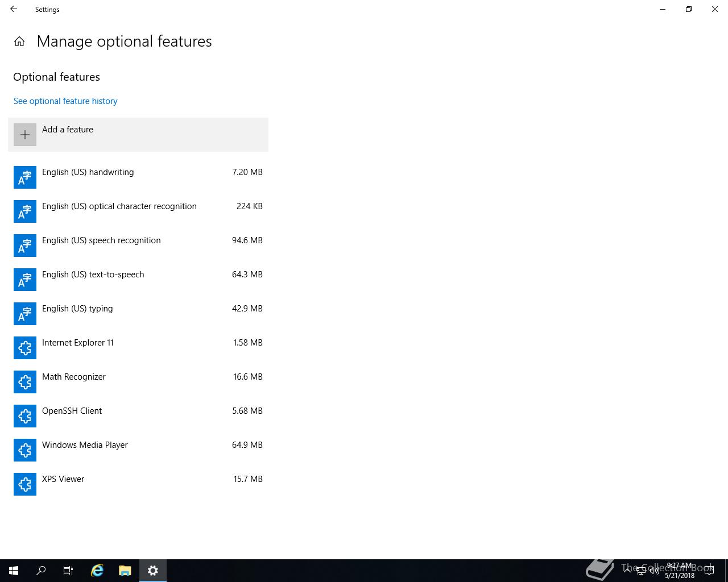Open the Windows Start menu
This screenshot has height=582, width=728.
click(14, 571)
